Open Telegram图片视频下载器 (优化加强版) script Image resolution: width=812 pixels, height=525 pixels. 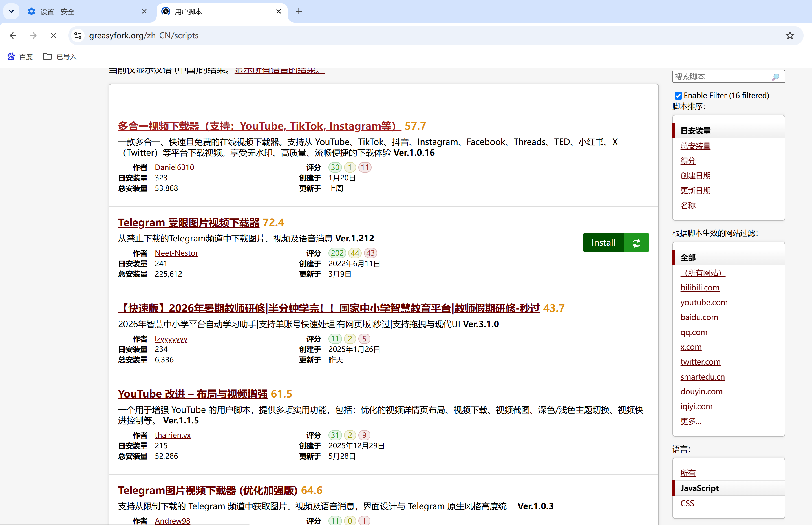point(208,491)
